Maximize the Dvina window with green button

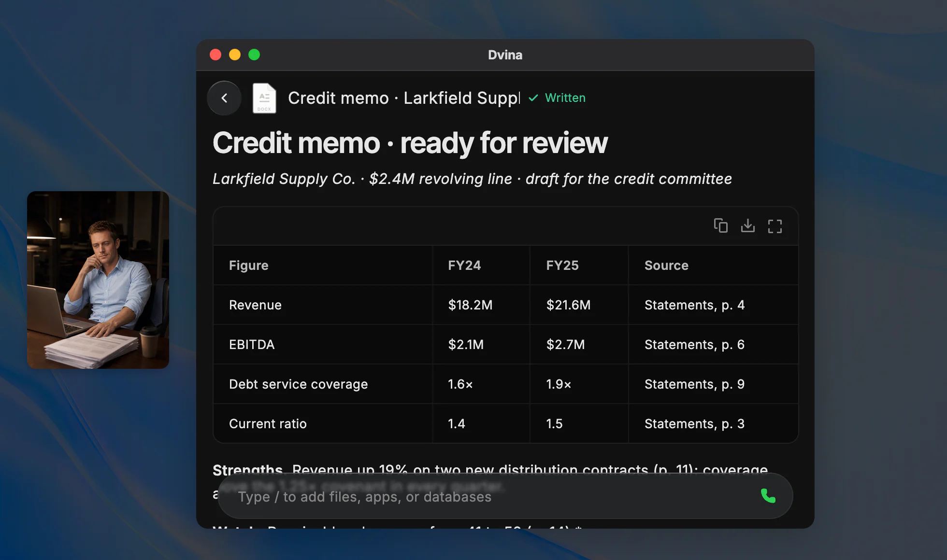click(x=254, y=55)
